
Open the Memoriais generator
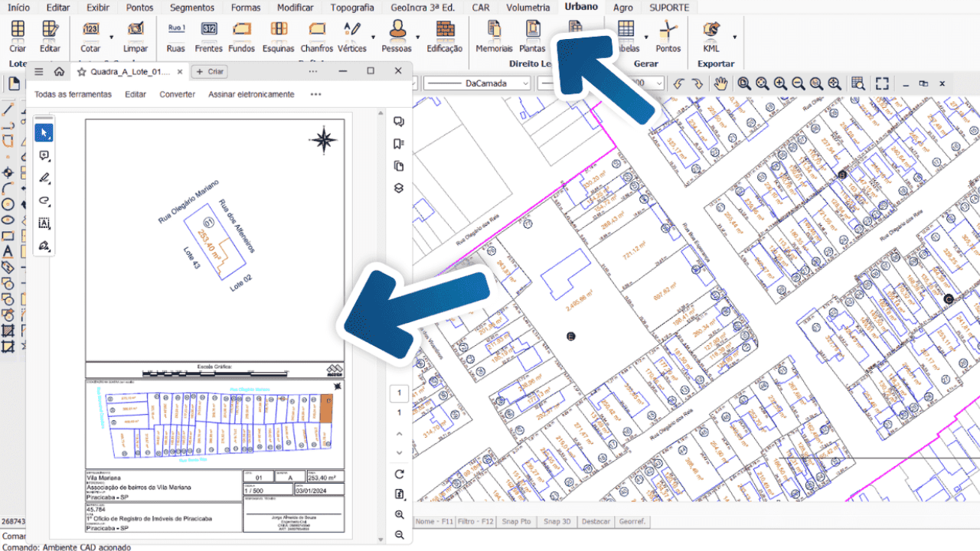[x=494, y=31]
